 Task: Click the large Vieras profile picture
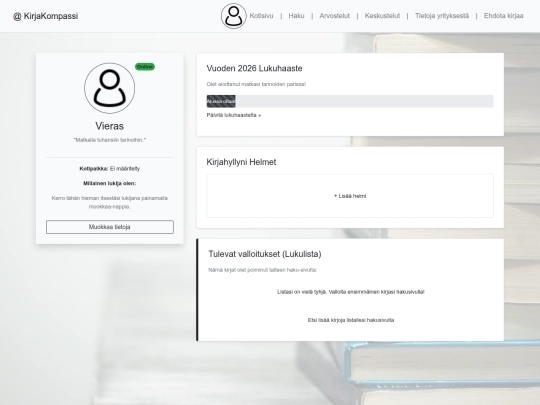click(x=110, y=88)
